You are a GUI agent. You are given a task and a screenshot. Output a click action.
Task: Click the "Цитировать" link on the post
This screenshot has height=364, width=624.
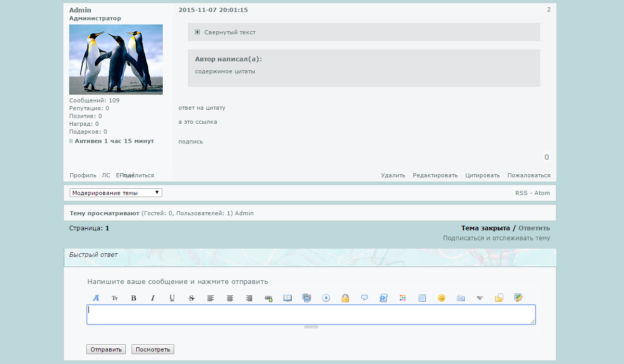pyautogui.click(x=483, y=175)
